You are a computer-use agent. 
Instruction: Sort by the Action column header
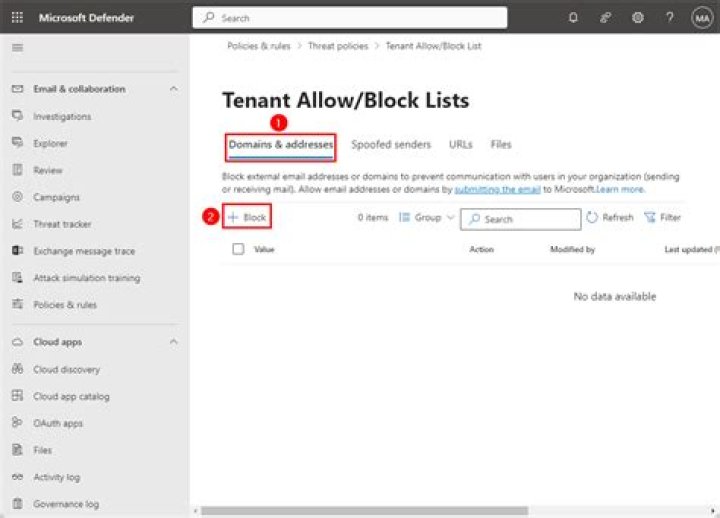coord(481,249)
